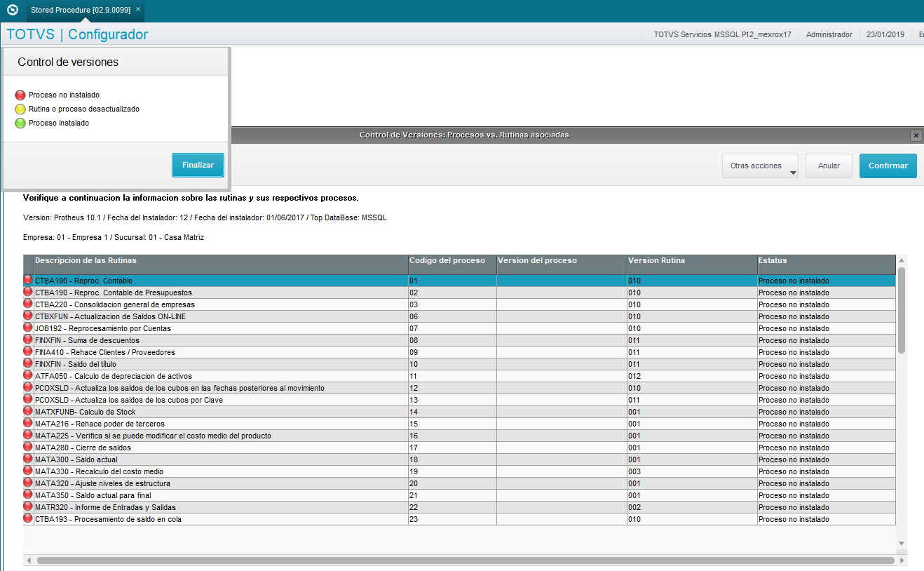Click Version Rutina cell '002'
This screenshot has height=571, width=924.
pos(692,507)
